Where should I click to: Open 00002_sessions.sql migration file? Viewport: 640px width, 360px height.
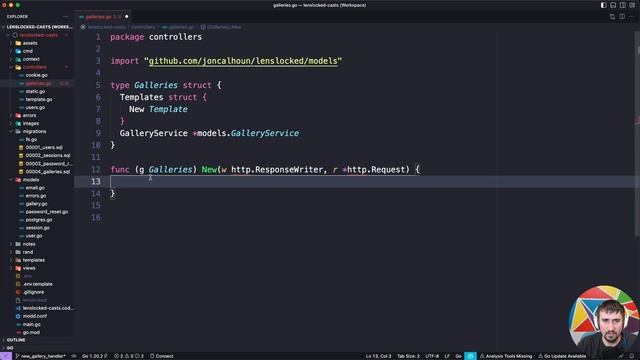tap(48, 156)
